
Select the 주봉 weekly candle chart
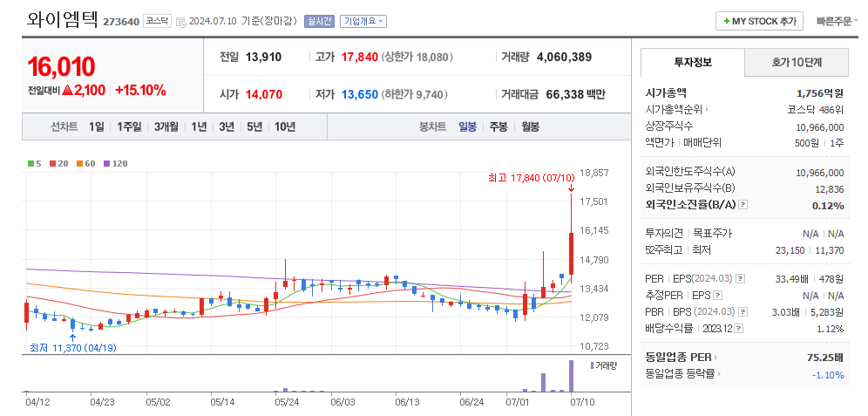coord(498,126)
